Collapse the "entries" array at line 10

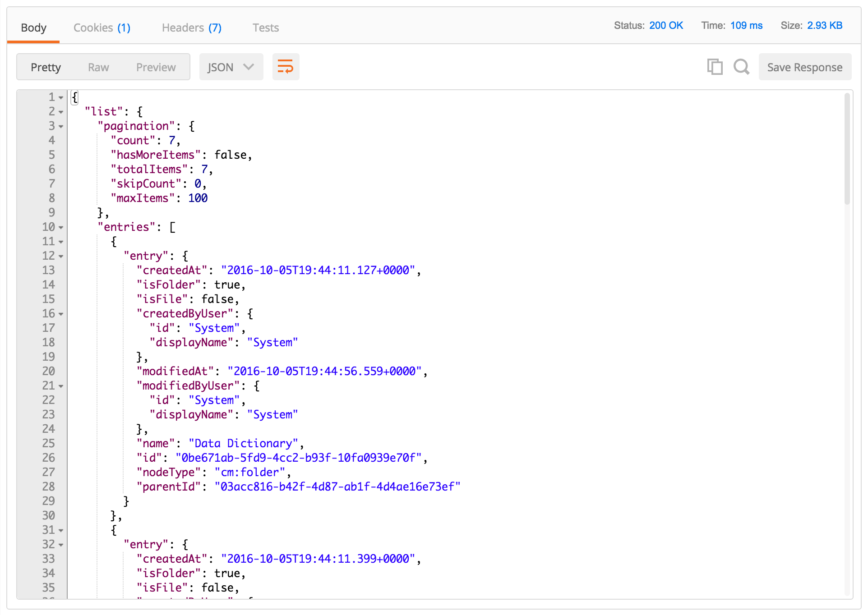coord(61,228)
